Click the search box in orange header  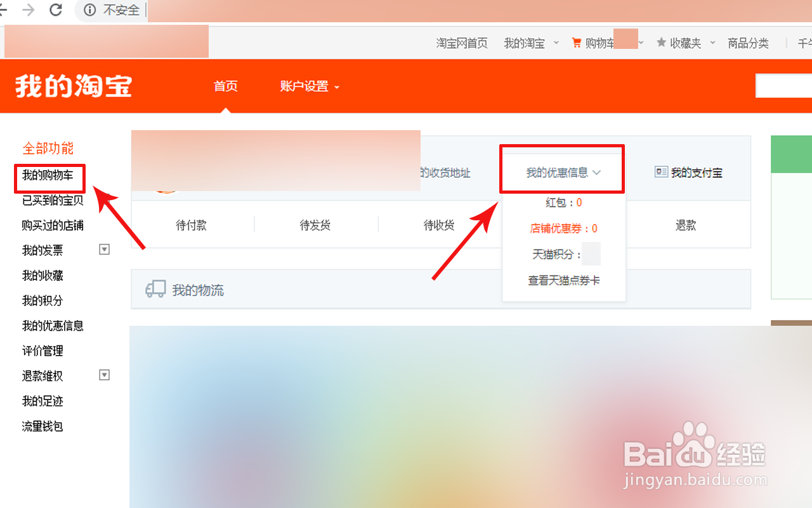click(x=783, y=86)
